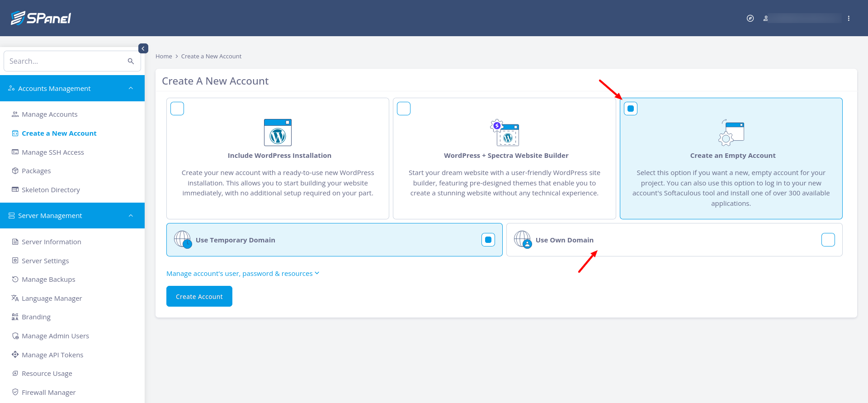Click the WordPress installation illustration
This screenshot has width=868, height=403.
[278, 133]
